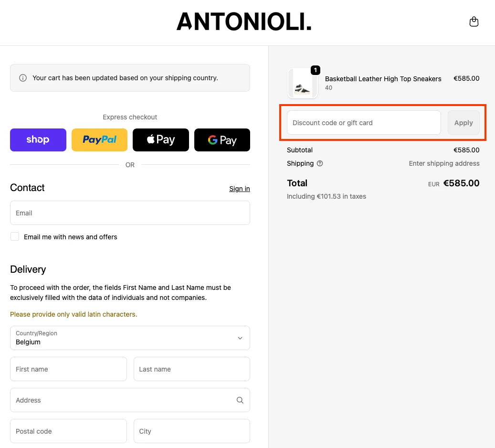The height and width of the screenshot is (448, 495).
Task: Select the First name field
Action: click(x=68, y=369)
